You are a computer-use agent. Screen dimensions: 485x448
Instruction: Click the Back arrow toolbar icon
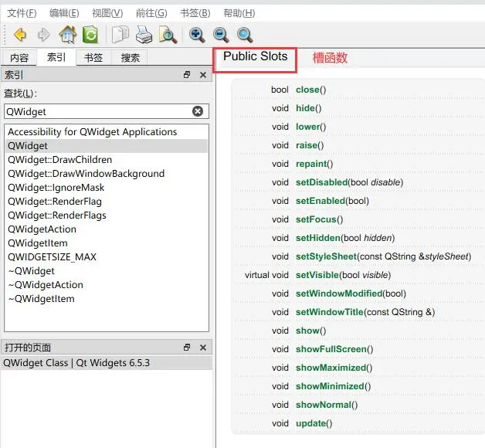(x=20, y=35)
